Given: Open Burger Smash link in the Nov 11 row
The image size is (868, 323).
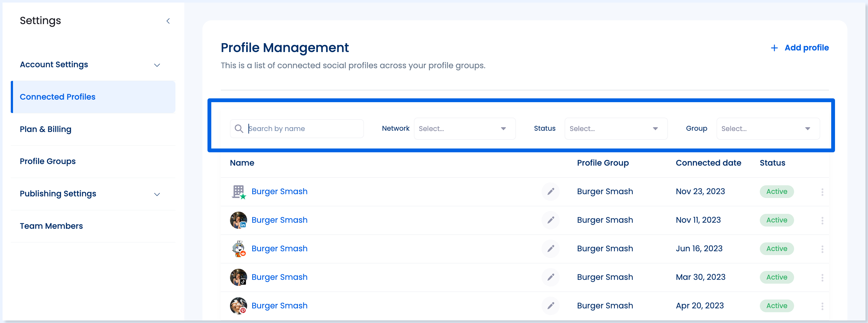Looking at the screenshot, I should tap(279, 220).
